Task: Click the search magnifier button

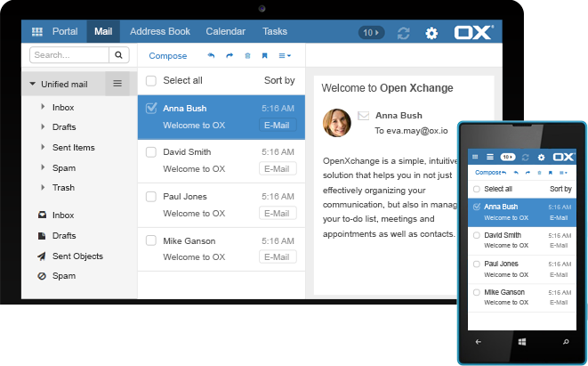Action: click(119, 55)
